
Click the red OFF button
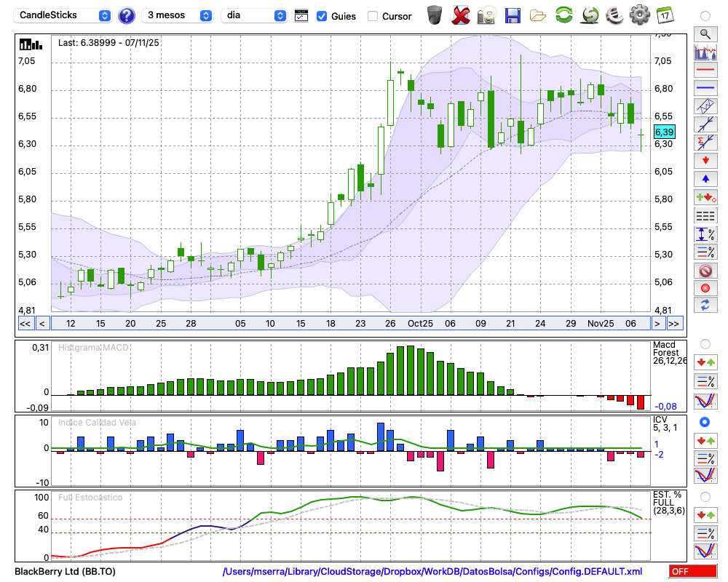click(x=693, y=572)
